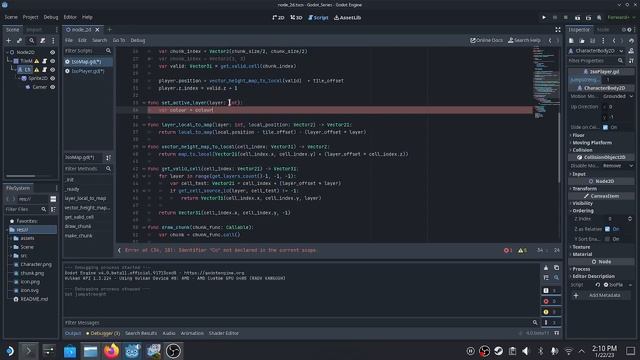Open the Disable Mode Remove dropdown

pyautogui.click(x=618, y=166)
